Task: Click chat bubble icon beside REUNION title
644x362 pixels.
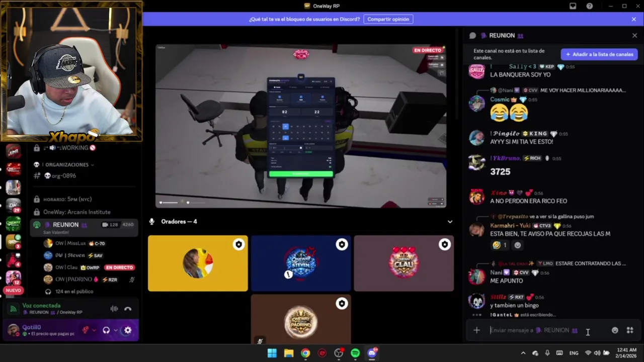Action: 472,36
